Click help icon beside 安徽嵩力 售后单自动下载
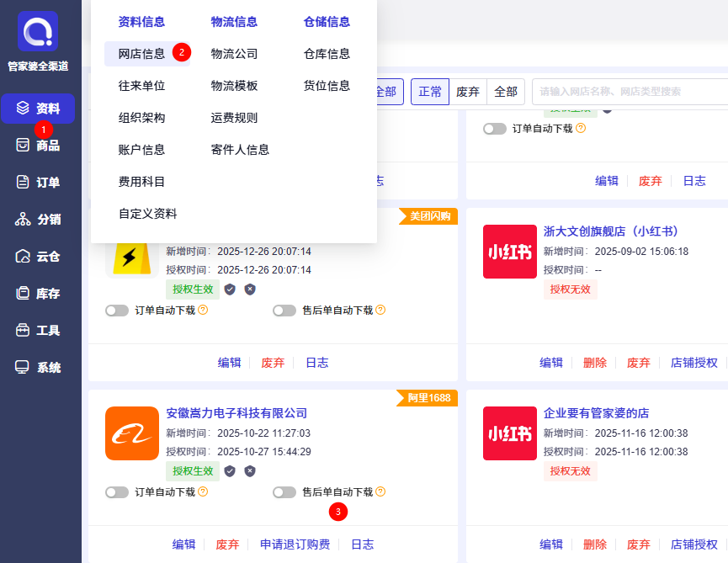Image resolution: width=728 pixels, height=563 pixels. click(380, 491)
